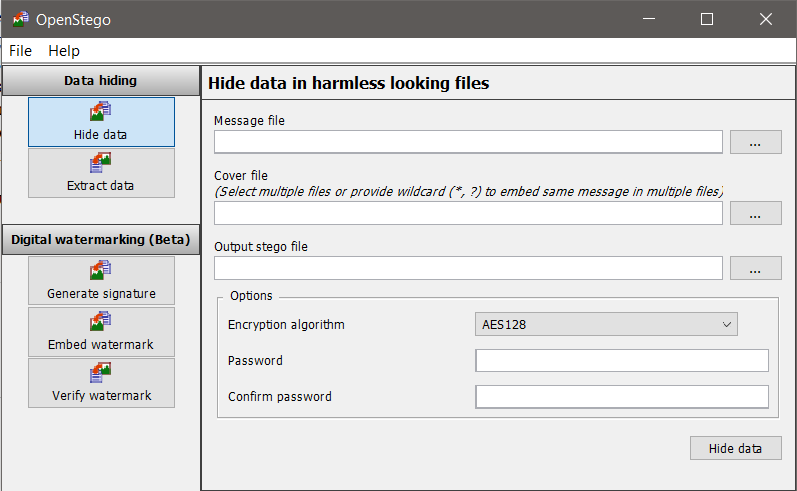Choose the Embed watermark icon
This screenshot has height=491, width=797.
pos(100,322)
